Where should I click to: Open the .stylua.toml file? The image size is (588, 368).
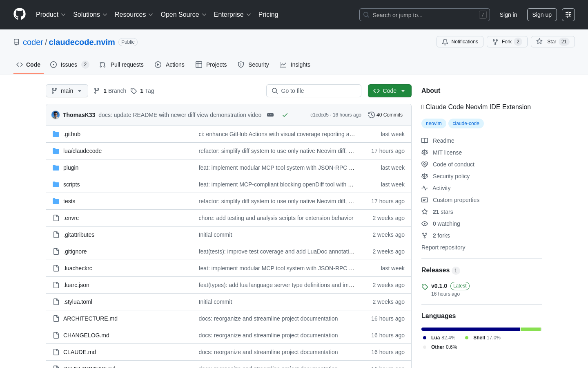point(78,302)
